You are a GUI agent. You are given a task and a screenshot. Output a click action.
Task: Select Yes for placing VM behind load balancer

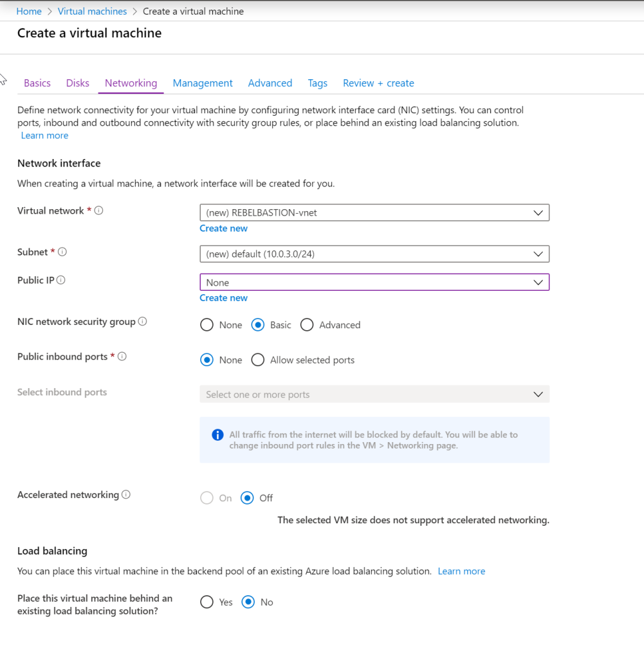(207, 602)
